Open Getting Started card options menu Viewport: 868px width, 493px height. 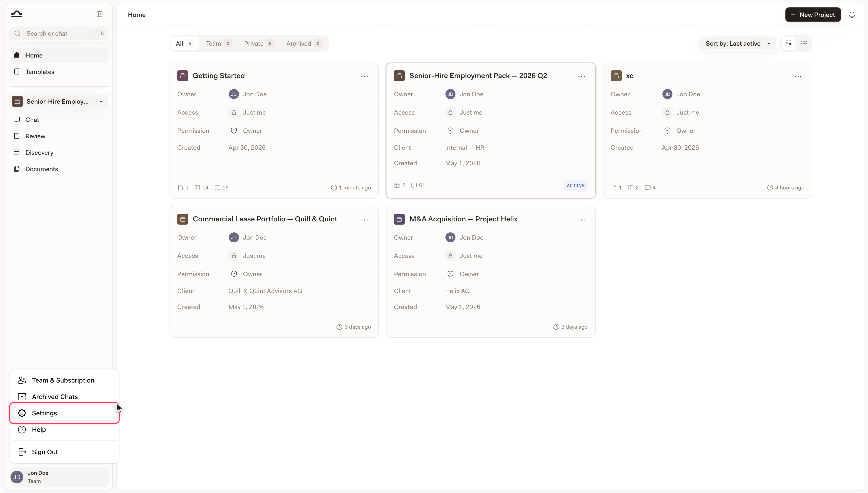point(365,76)
